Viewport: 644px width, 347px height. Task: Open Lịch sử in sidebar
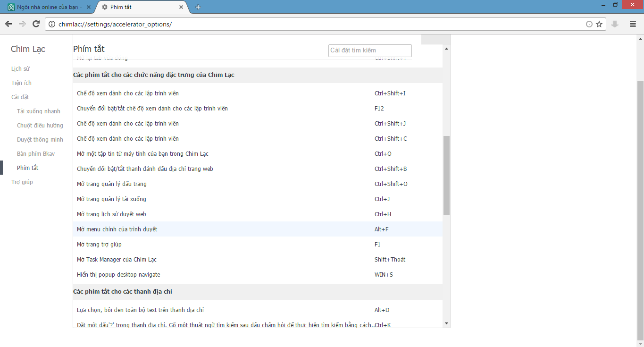click(20, 69)
